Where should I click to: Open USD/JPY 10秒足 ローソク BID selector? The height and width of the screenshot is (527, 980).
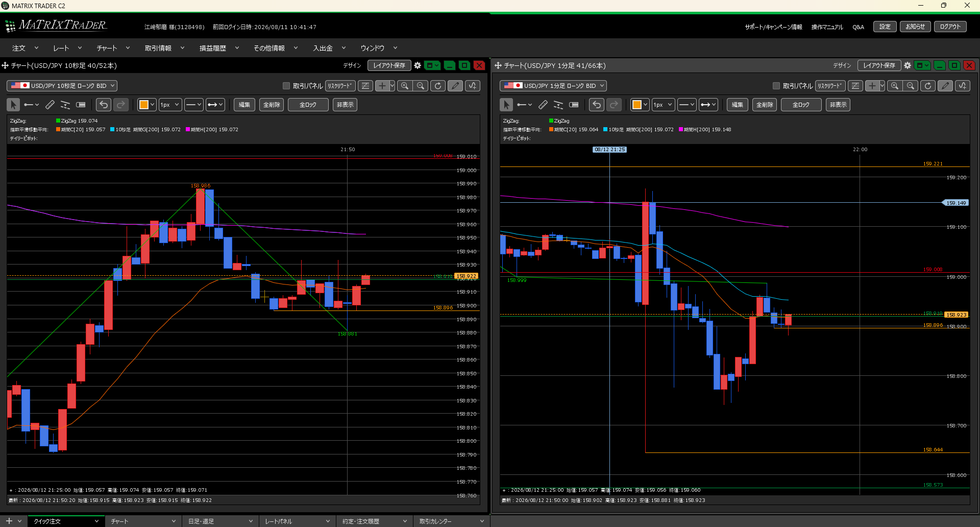click(62, 86)
